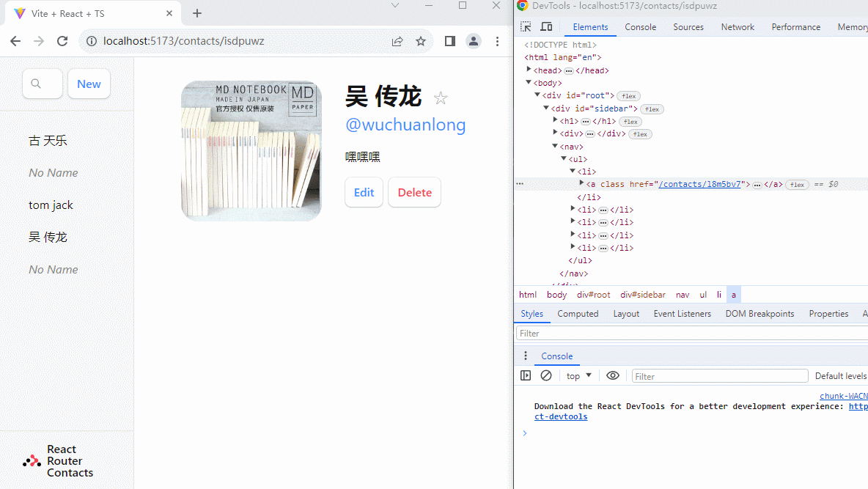Screen dimensions: 868x489
Task: Select tom jack in the contacts sidebar
Action: click(x=51, y=205)
